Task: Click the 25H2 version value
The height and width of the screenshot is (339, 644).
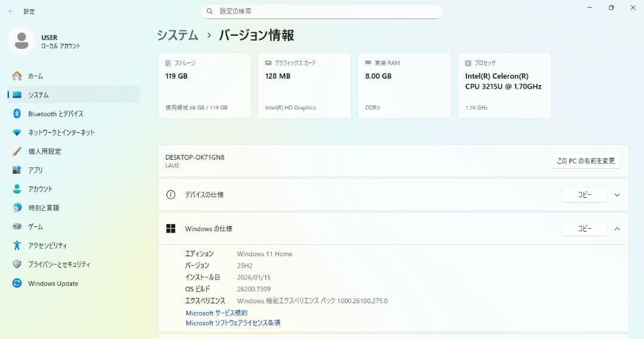Action: 245,266
